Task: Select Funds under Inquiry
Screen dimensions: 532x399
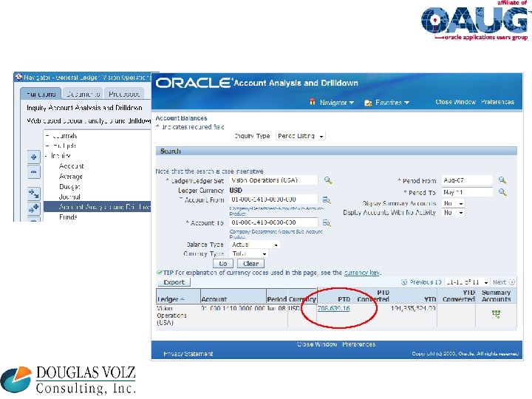Action: (68, 216)
